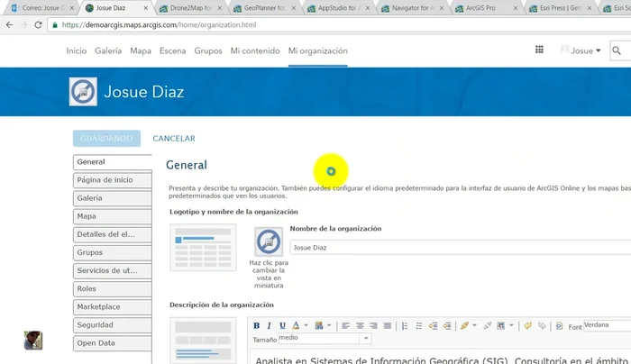Open Grupos settings in sidebar

[x=113, y=252]
